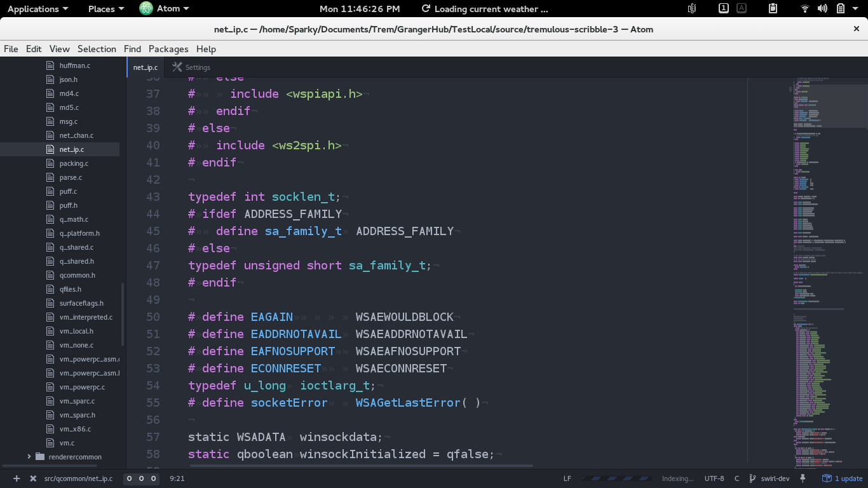
Task: Select net_ip.c in tree view
Action: (x=72, y=149)
